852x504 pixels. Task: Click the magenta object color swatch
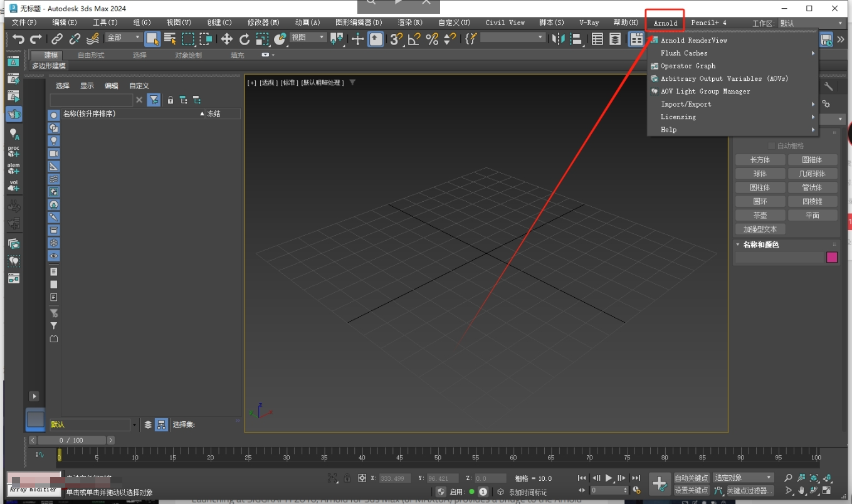(832, 257)
